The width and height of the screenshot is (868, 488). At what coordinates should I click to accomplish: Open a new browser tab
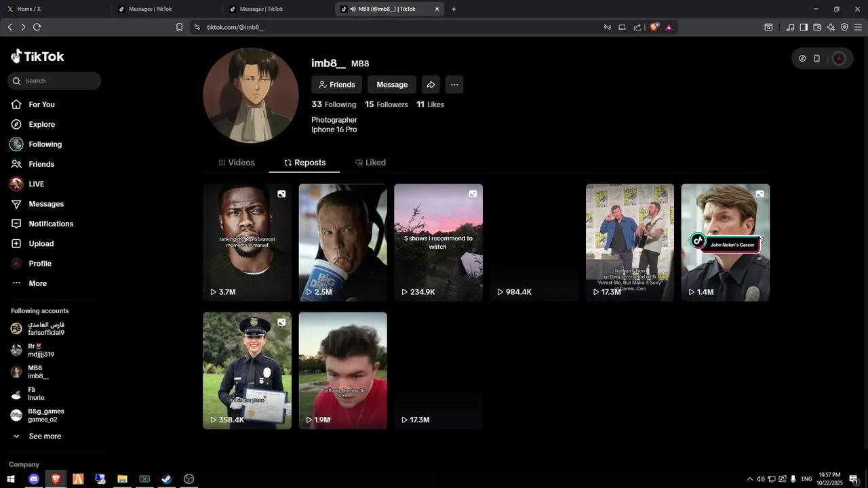[454, 9]
